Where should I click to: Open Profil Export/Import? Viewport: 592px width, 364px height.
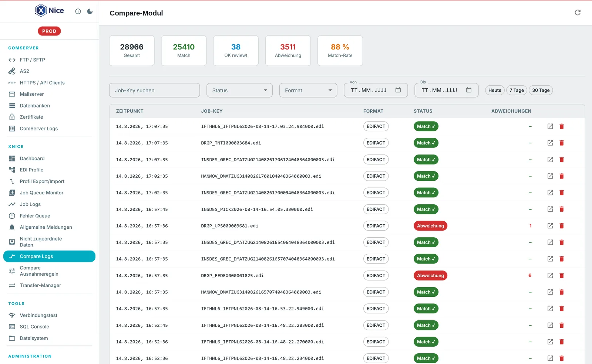click(49, 181)
